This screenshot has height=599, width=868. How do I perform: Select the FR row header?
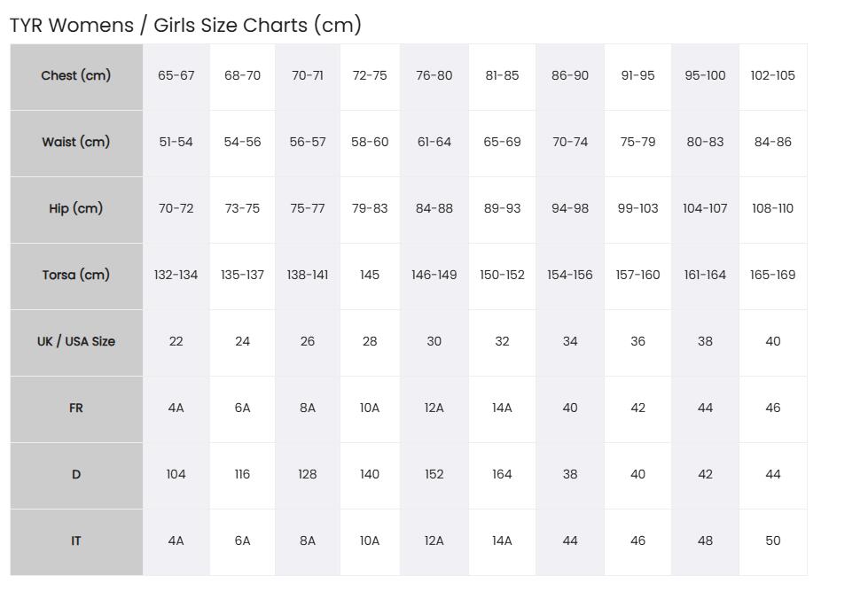(x=76, y=408)
